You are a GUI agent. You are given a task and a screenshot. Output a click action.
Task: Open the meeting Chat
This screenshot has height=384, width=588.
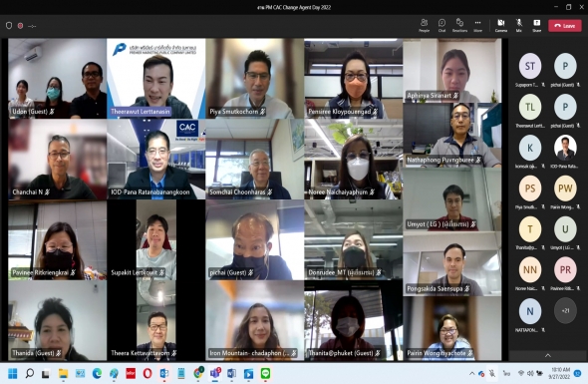click(441, 26)
